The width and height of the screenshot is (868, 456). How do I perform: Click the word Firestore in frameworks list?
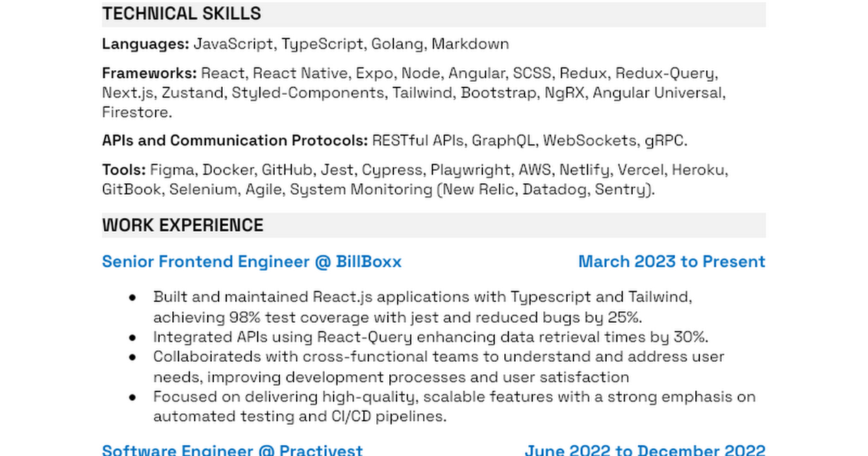pos(137,112)
